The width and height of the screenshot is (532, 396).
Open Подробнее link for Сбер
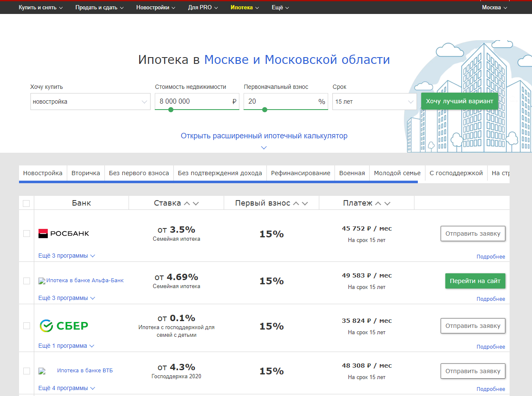491,347
